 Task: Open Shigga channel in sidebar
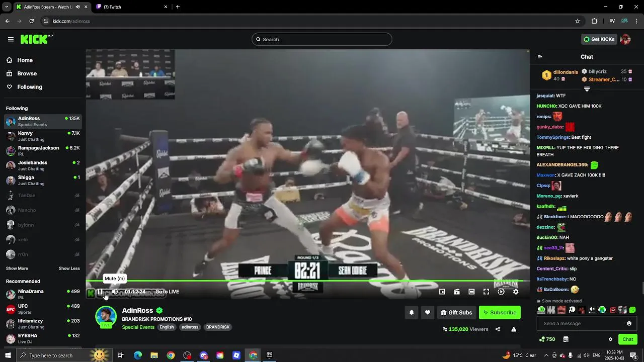pos(43,180)
